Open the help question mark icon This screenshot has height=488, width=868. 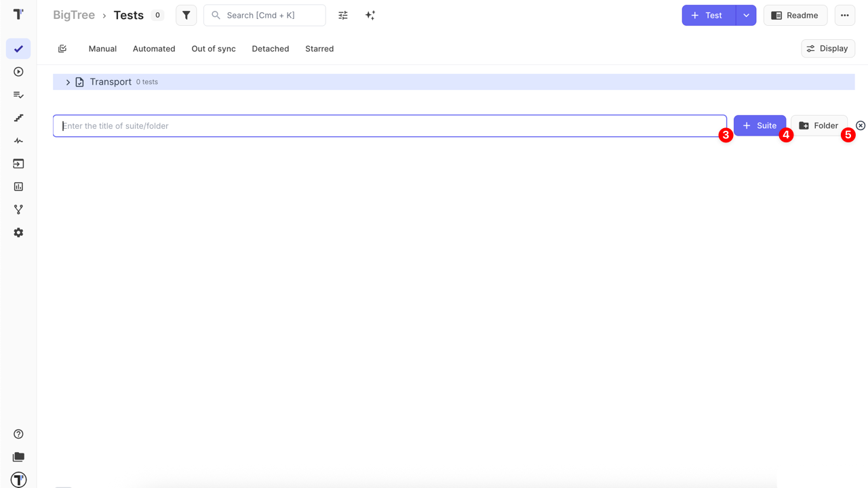coord(18,433)
